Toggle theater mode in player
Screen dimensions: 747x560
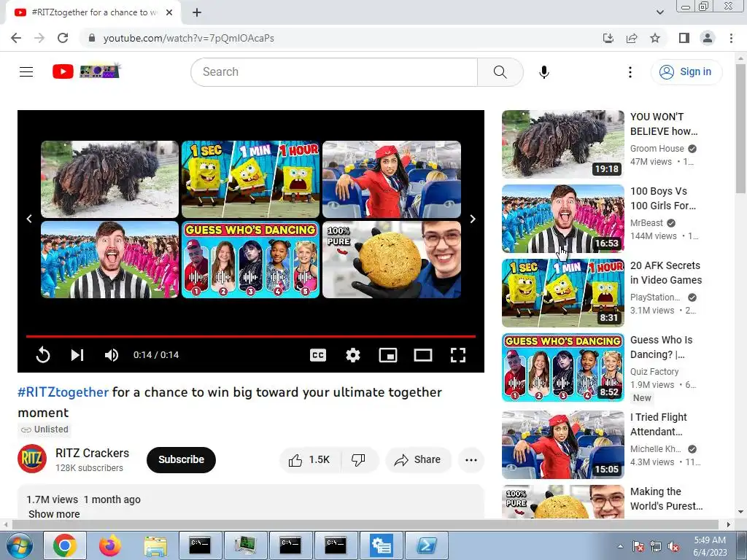423,355
